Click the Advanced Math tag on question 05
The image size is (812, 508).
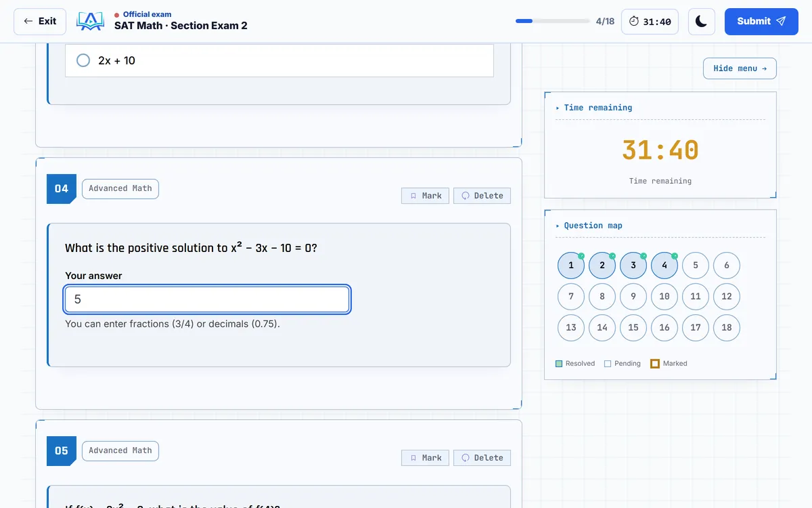pyautogui.click(x=120, y=451)
